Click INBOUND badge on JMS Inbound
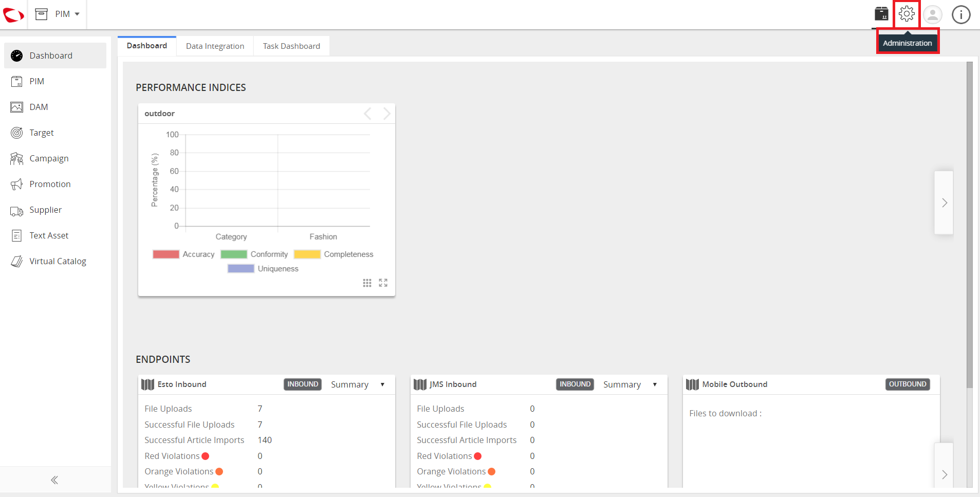The image size is (980, 497). point(575,384)
